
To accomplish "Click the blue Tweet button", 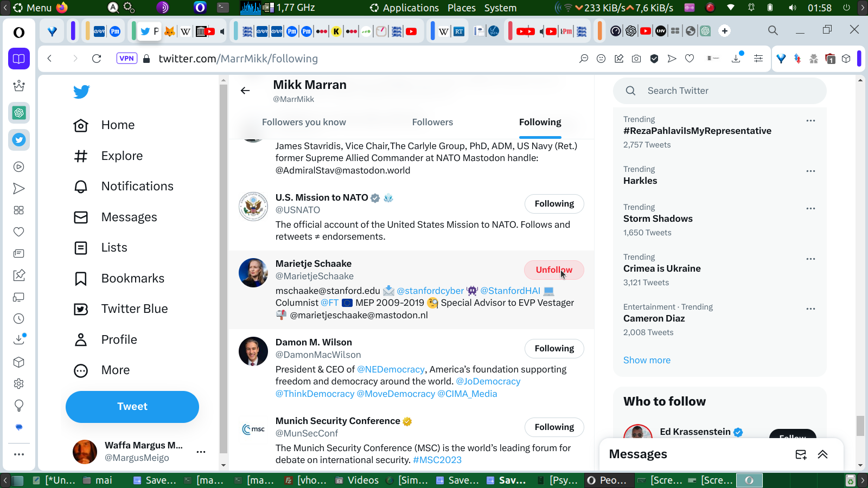I will coord(132,407).
